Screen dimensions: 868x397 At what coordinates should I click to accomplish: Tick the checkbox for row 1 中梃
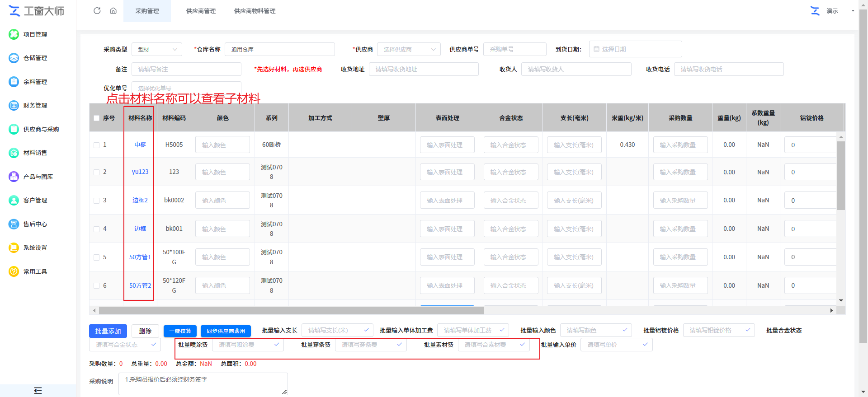click(x=96, y=145)
